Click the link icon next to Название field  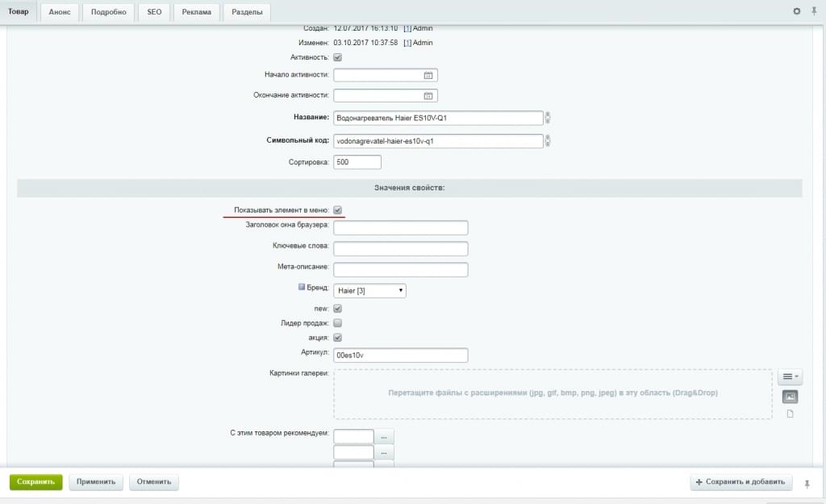[x=548, y=118]
